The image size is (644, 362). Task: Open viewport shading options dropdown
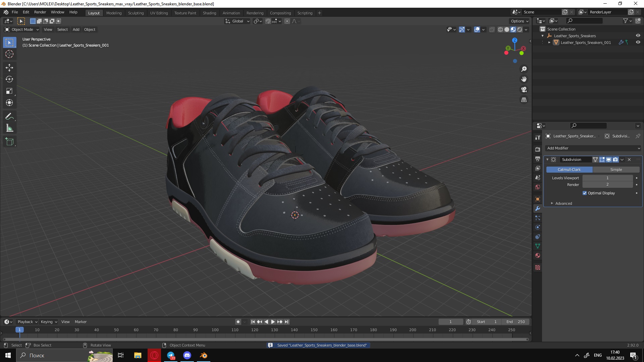click(x=526, y=29)
